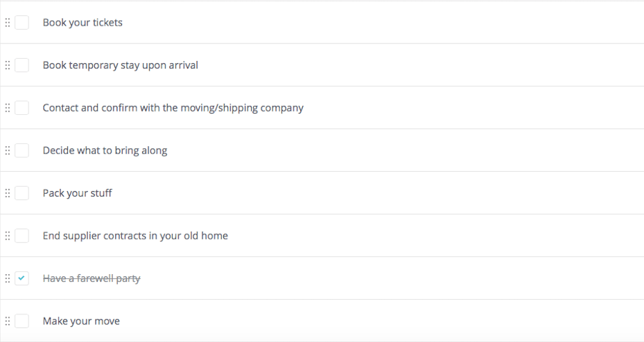Viewport: 644px width, 342px height.
Task: Select the Pack your stuff task title
Action: [x=77, y=193]
